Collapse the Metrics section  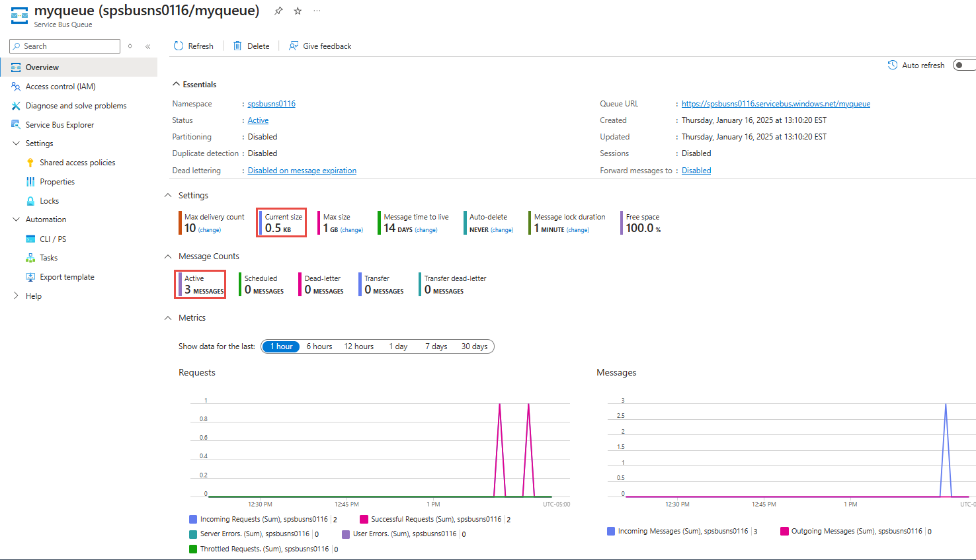pos(168,317)
